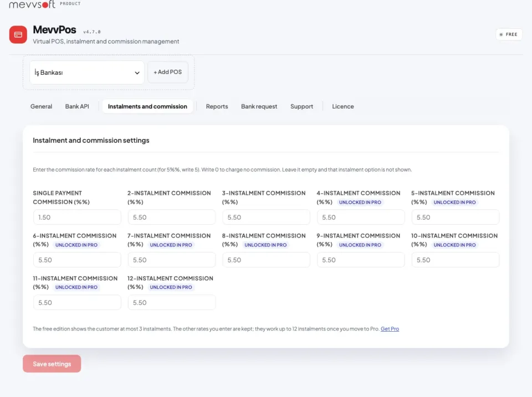Viewport: 532px width, 397px height.
Task: Open the Bank request tab
Action: [x=259, y=106]
